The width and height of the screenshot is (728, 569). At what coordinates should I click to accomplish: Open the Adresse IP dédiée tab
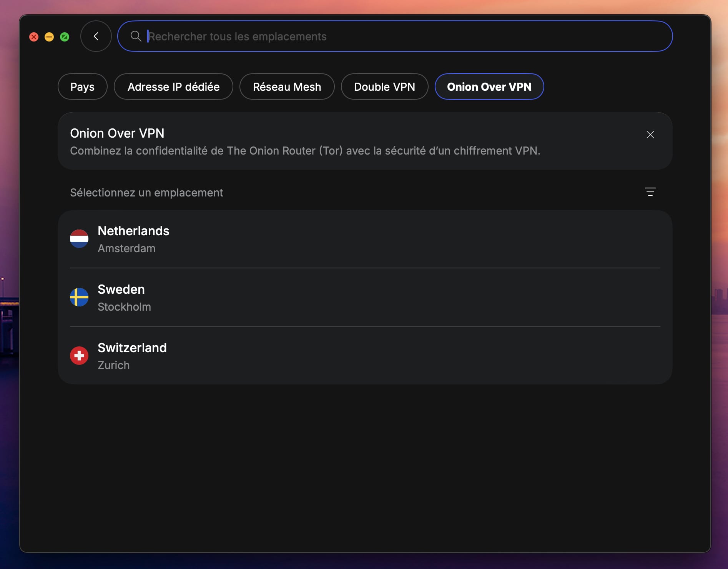point(173,87)
